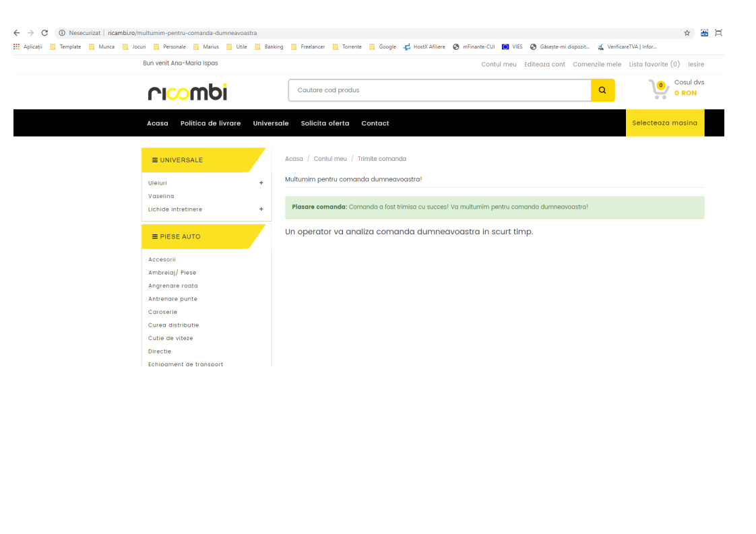Open the site info icon beside Nesecurizat

(62, 33)
